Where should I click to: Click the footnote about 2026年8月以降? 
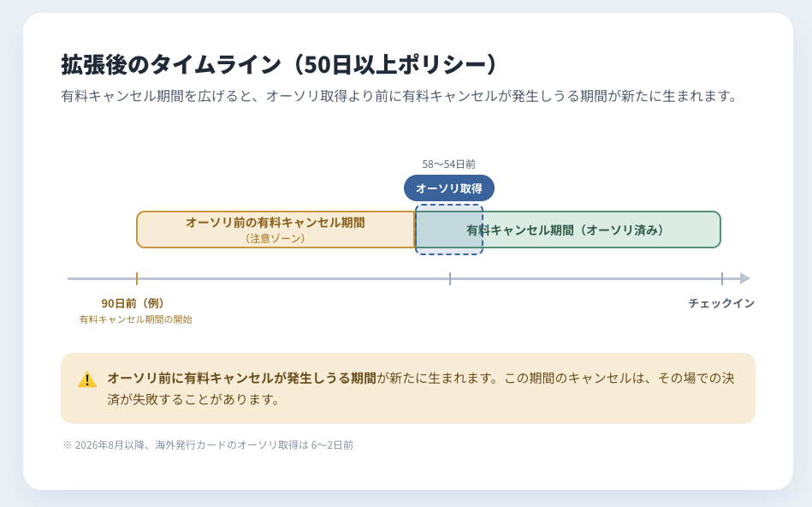tap(208, 445)
